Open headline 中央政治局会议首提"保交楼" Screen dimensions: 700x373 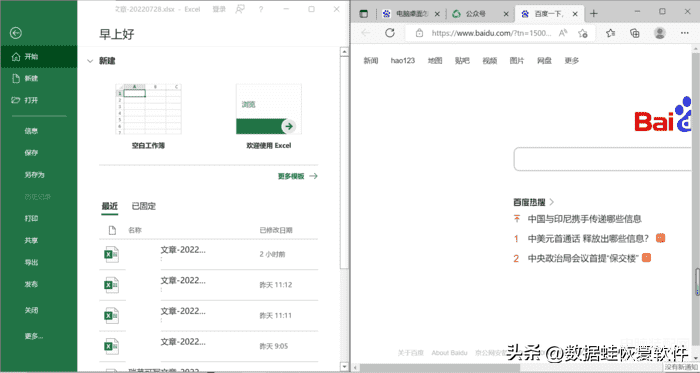(583, 258)
